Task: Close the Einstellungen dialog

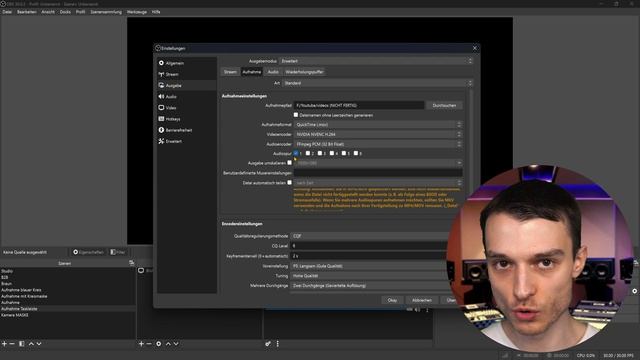Action: coord(475,48)
